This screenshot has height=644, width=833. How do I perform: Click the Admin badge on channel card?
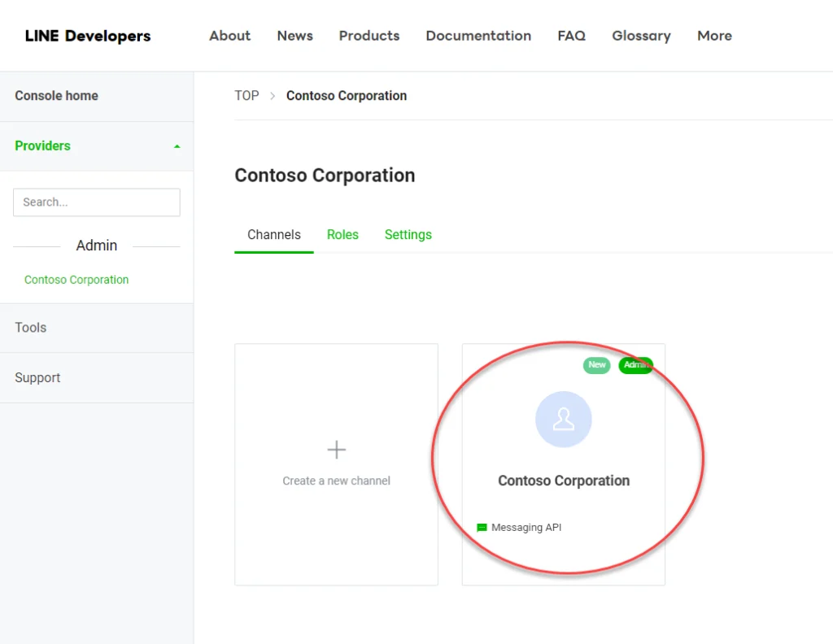[x=635, y=365]
